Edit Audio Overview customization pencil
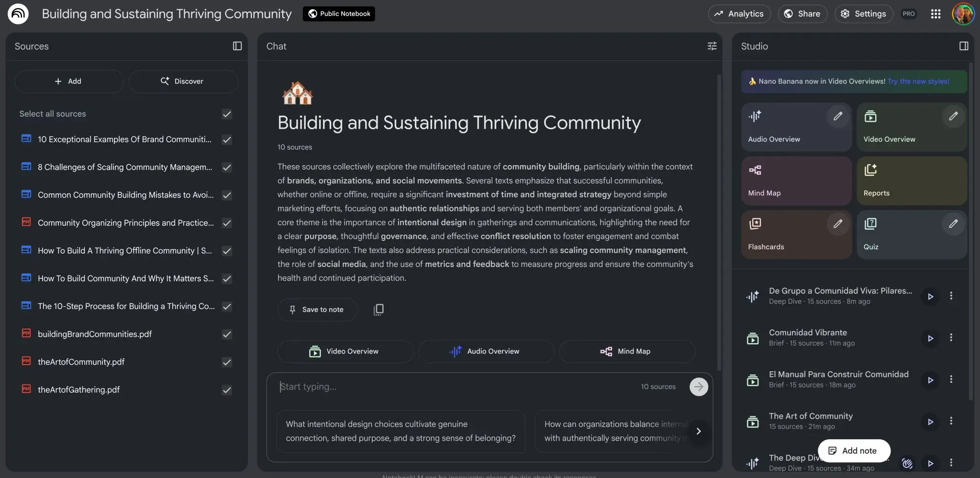Image resolution: width=980 pixels, height=478 pixels. click(x=838, y=116)
